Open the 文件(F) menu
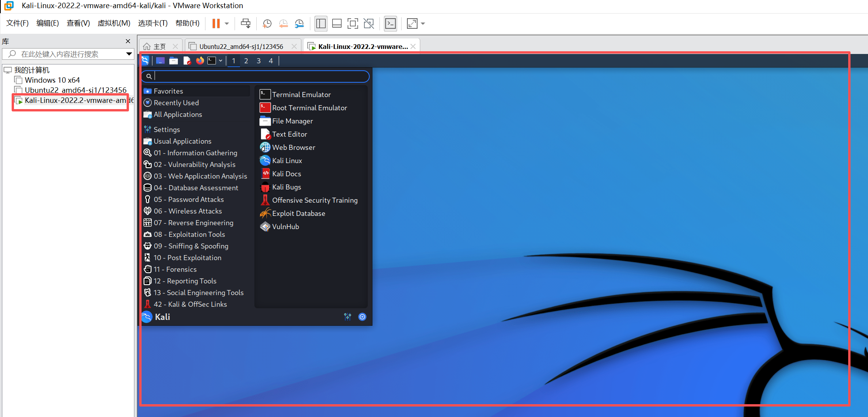This screenshot has height=417, width=868. pyautogui.click(x=17, y=23)
